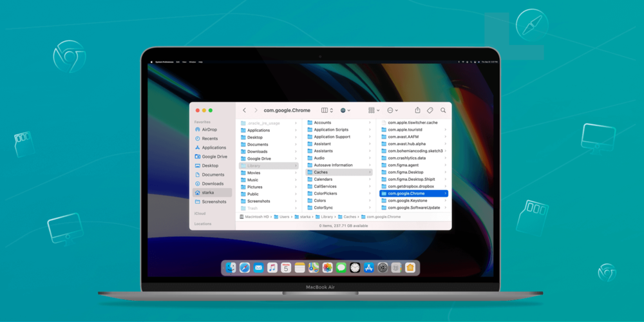Viewport: 644px width, 322px height.
Task: Select Recents in the Finder sidebar
Action: point(213,138)
